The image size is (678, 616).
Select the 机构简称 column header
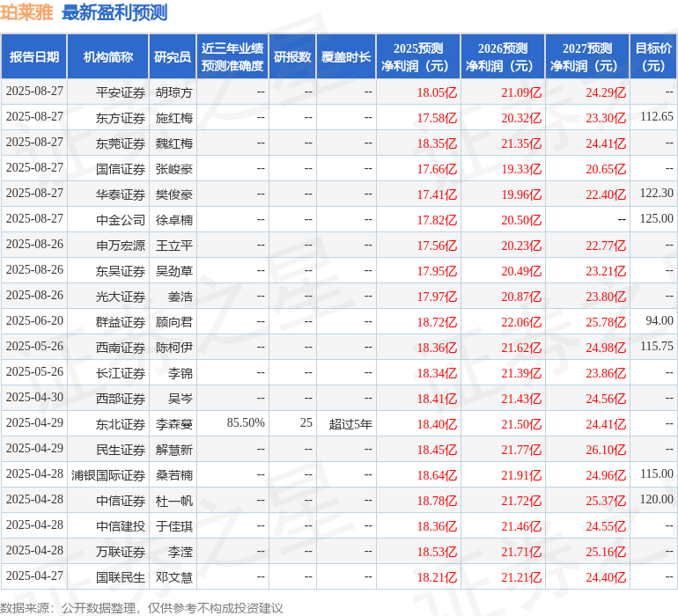click(x=108, y=57)
